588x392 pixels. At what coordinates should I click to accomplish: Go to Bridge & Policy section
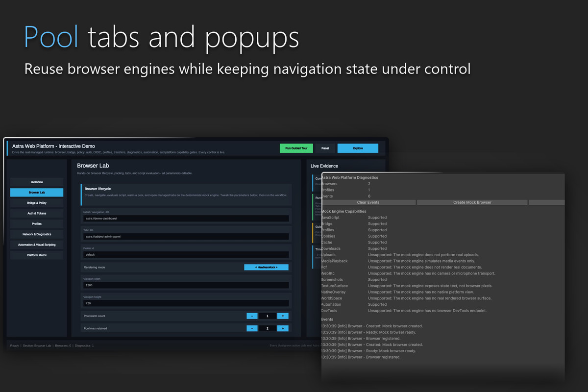point(37,203)
